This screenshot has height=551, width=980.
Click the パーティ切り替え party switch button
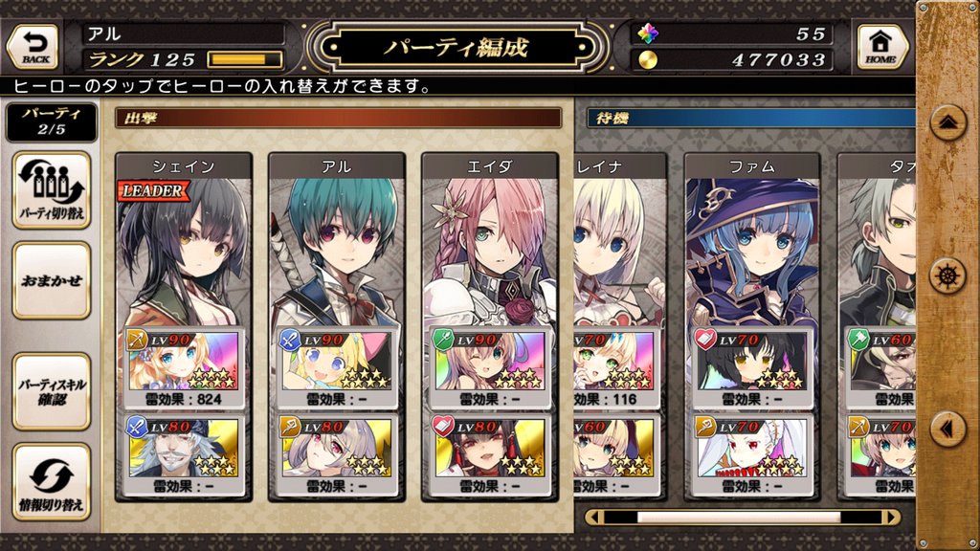52,190
